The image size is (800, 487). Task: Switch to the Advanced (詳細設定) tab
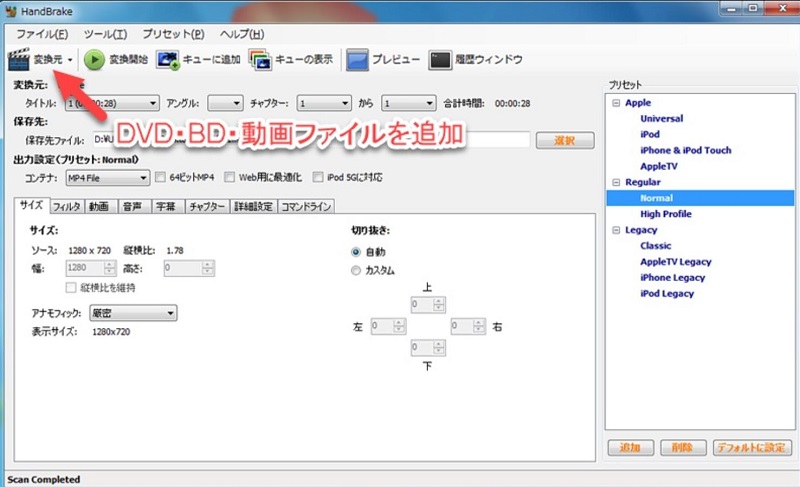[253, 207]
